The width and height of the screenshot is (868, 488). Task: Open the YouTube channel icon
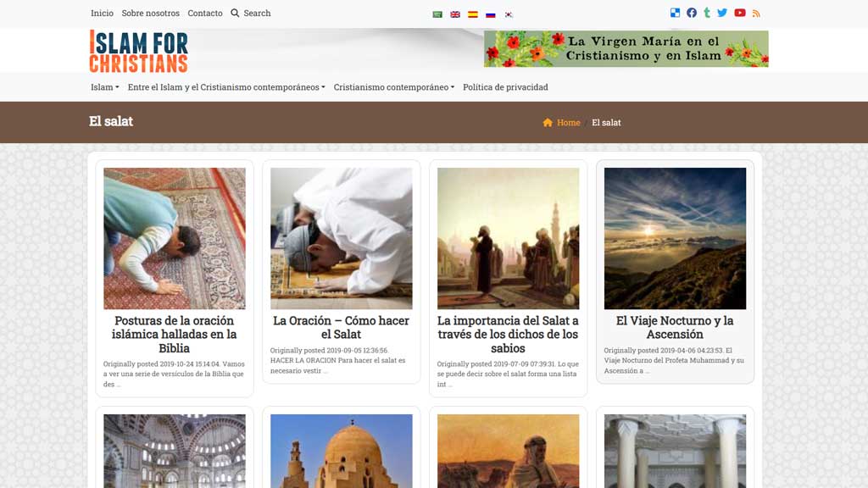pos(738,12)
